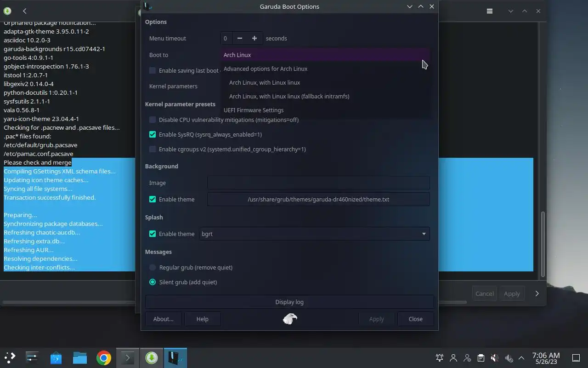Screen dimensions: 588x368
Task: Toggle Splash Enable theme checkbox
Action: click(x=153, y=234)
